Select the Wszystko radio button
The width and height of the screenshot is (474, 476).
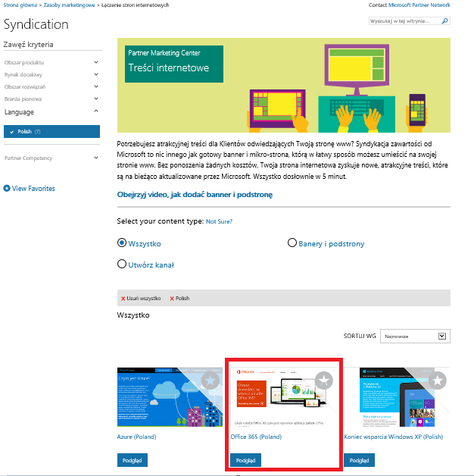point(122,243)
